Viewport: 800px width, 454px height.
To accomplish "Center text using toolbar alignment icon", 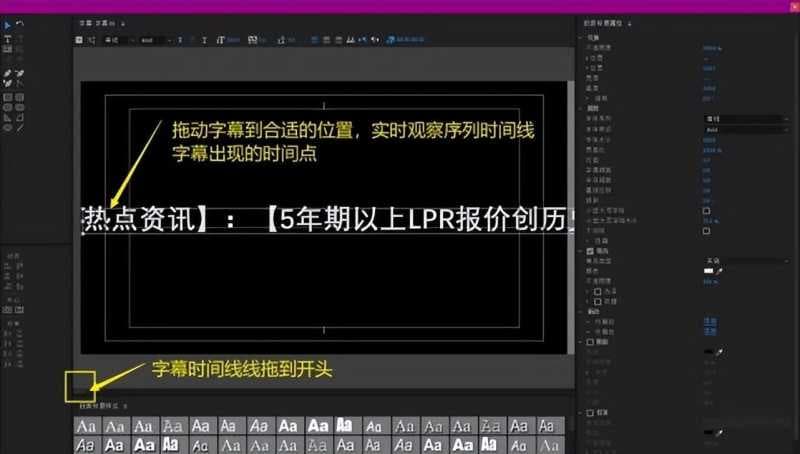I will point(327,40).
